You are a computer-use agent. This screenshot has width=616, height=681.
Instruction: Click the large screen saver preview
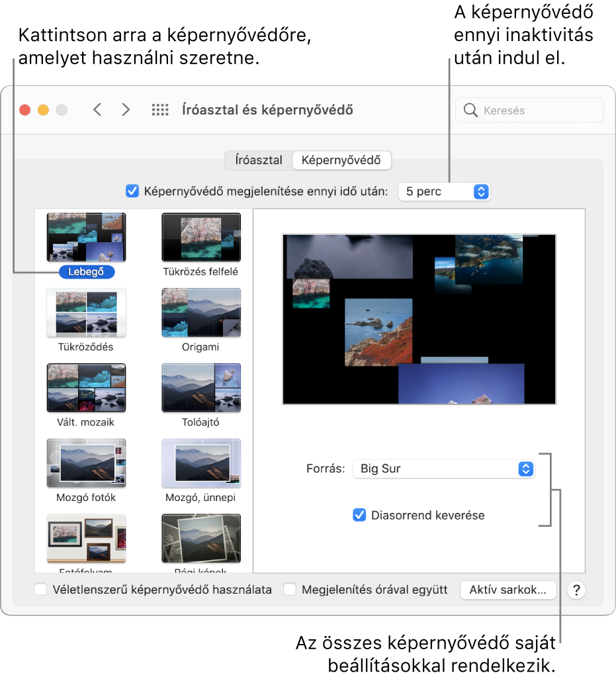(419, 319)
